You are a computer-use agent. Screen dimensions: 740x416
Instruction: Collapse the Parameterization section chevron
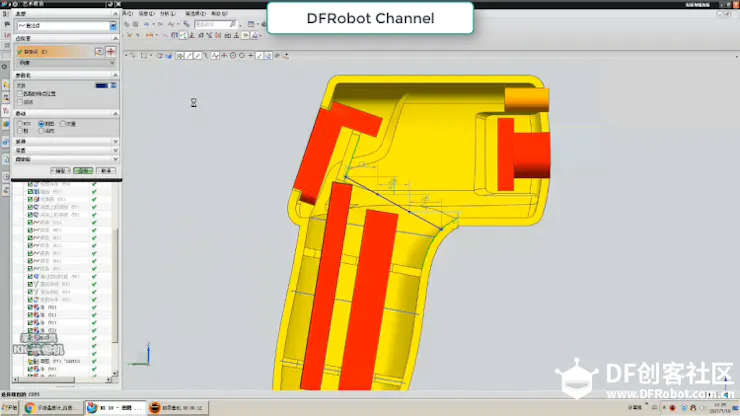115,75
